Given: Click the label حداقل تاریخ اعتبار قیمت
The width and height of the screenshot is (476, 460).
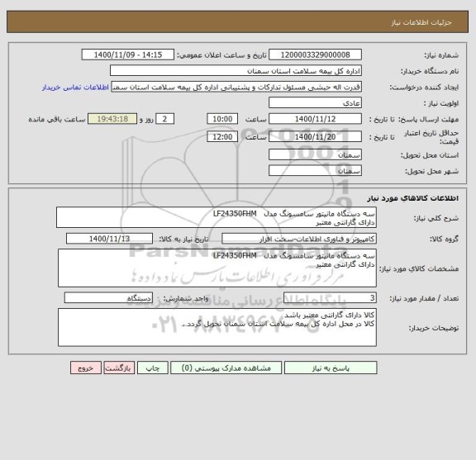Looking at the screenshot, I should [431, 137].
